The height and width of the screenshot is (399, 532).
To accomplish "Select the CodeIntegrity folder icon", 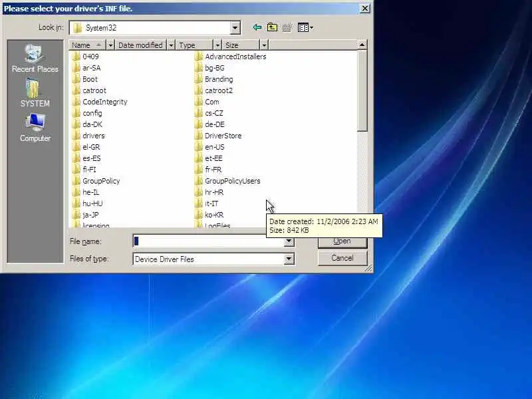I will click(x=76, y=102).
